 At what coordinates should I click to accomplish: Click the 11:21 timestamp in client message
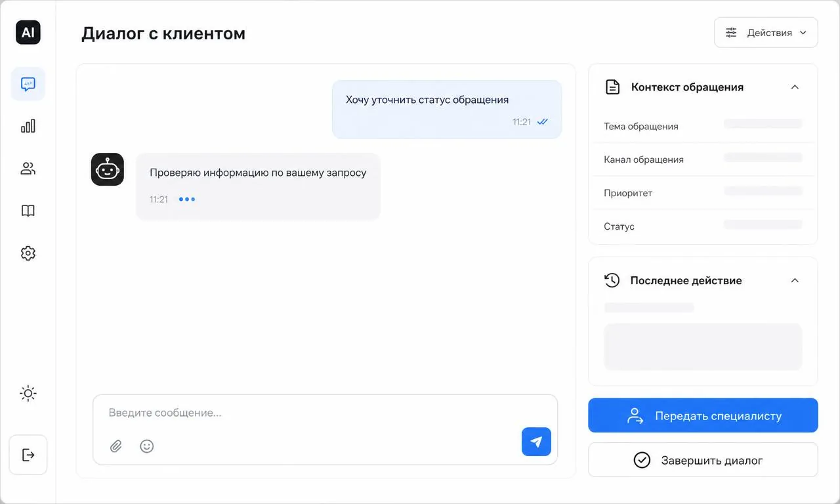pyautogui.click(x=522, y=122)
